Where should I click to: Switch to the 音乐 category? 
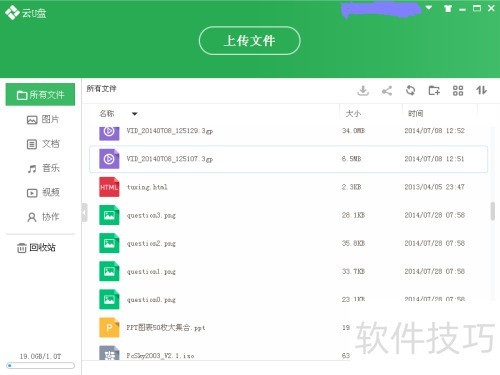(43, 168)
